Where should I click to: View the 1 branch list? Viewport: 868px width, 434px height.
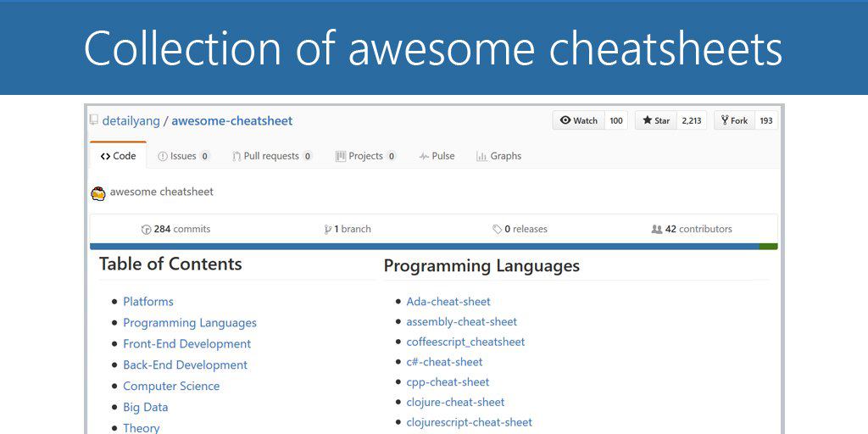348,229
